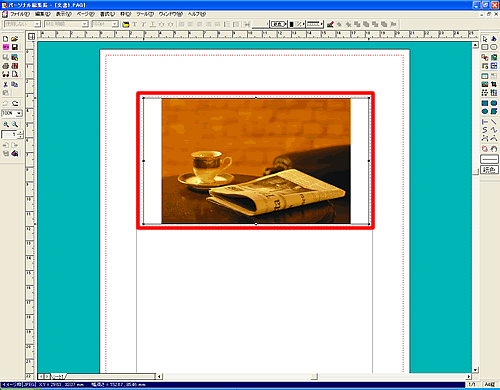Open the ページ (Page) menu
This screenshot has width=500, height=390.
[x=86, y=14]
